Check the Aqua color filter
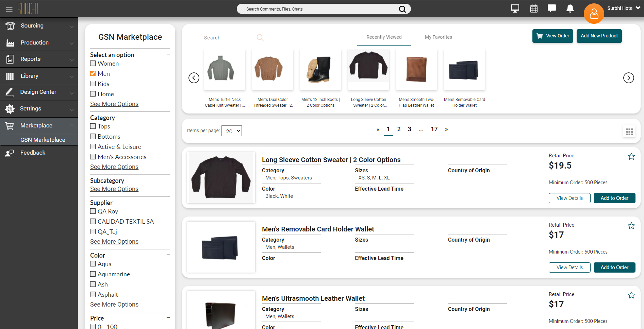Viewport: 644px width, 329px height. coord(93,264)
